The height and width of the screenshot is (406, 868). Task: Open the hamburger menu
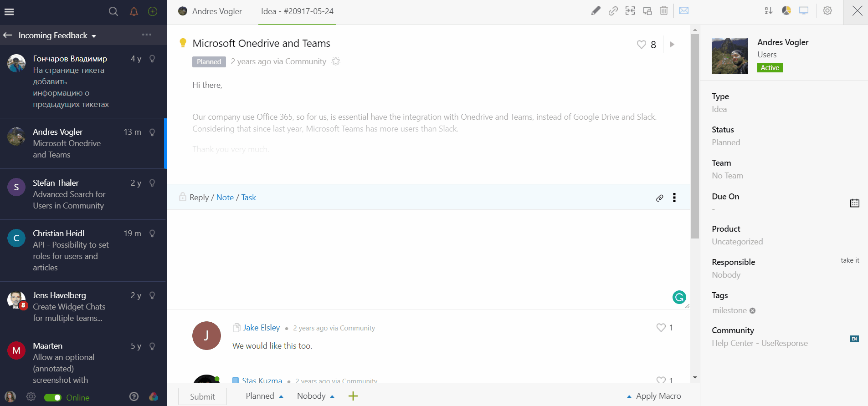pos(9,11)
